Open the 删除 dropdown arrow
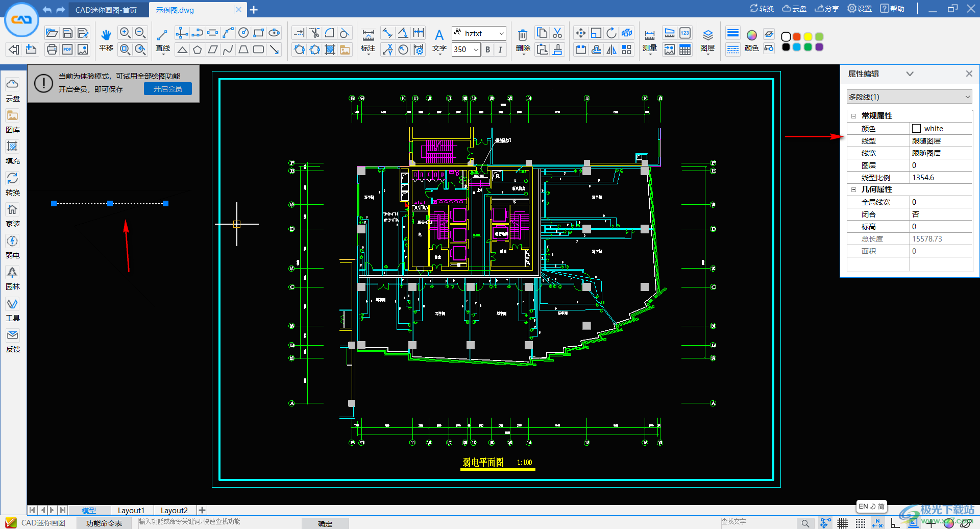This screenshot has width=980, height=529. pos(523,55)
